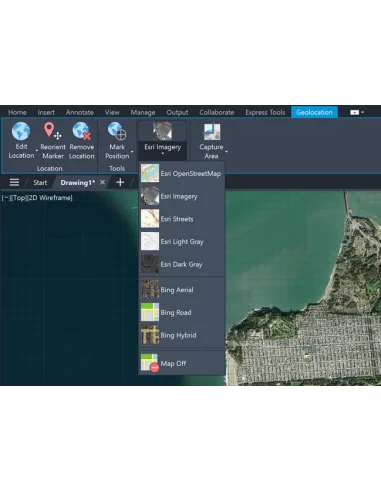Click the Map Off menu label
The image size is (381, 492).
[x=173, y=363]
